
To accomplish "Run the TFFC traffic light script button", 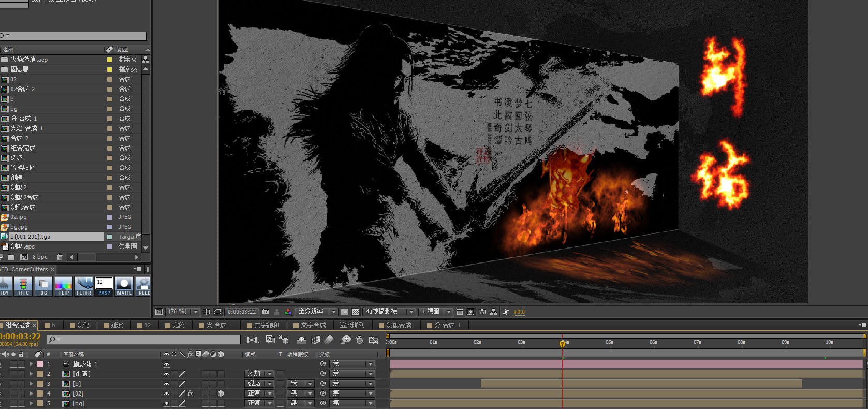I will click(x=23, y=286).
